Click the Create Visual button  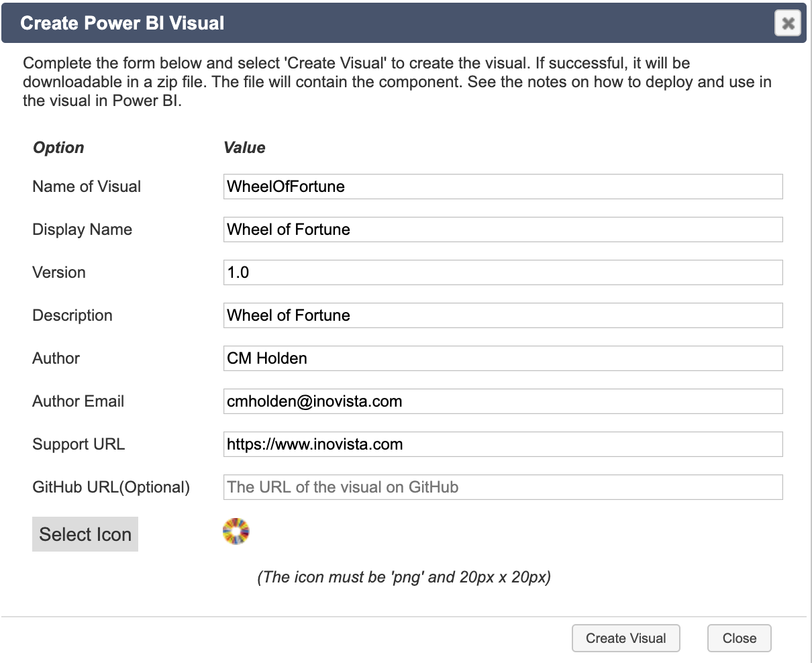click(625, 638)
